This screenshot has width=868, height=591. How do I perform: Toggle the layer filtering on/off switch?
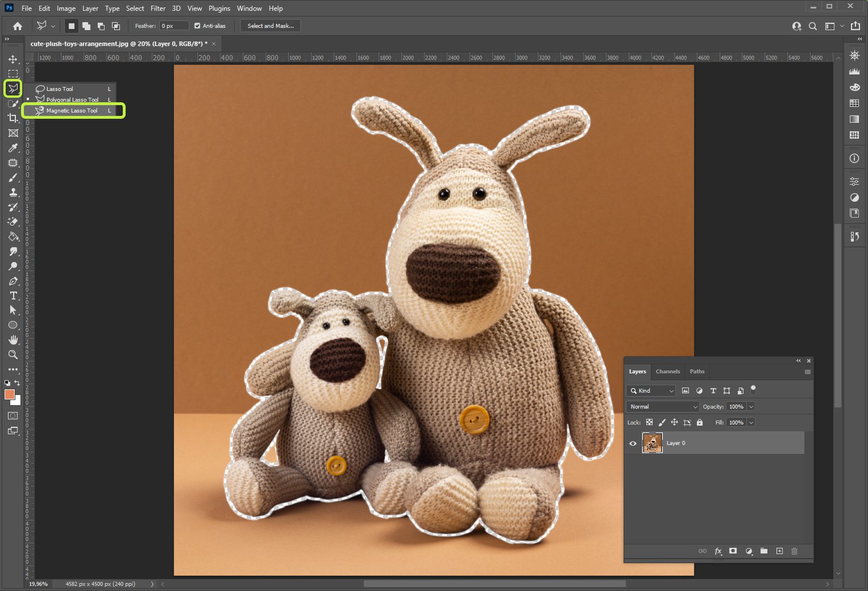753,390
